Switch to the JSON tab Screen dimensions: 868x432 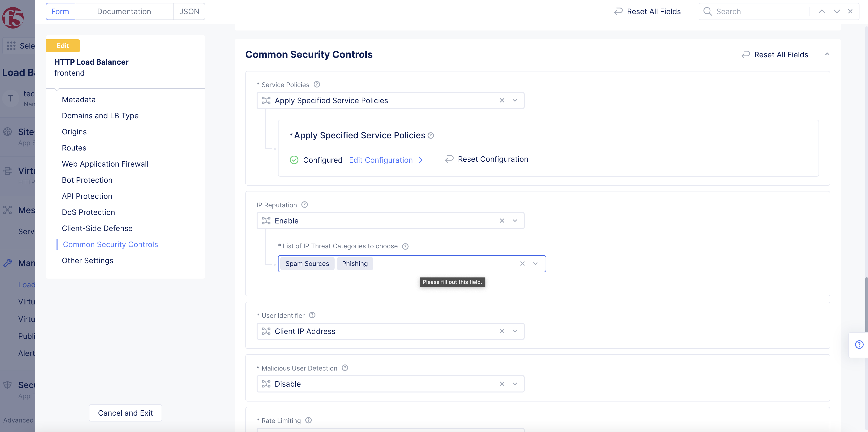pyautogui.click(x=189, y=11)
